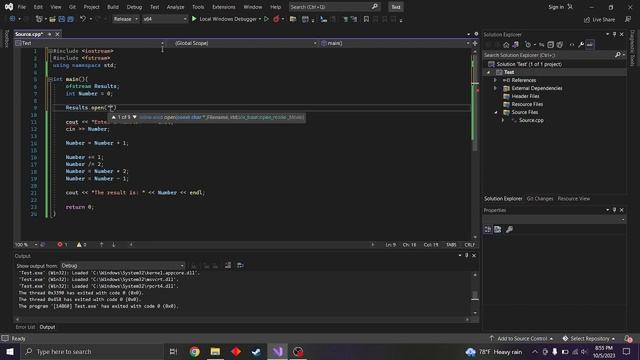
Task: Click the Windows Start button
Action: (10, 351)
